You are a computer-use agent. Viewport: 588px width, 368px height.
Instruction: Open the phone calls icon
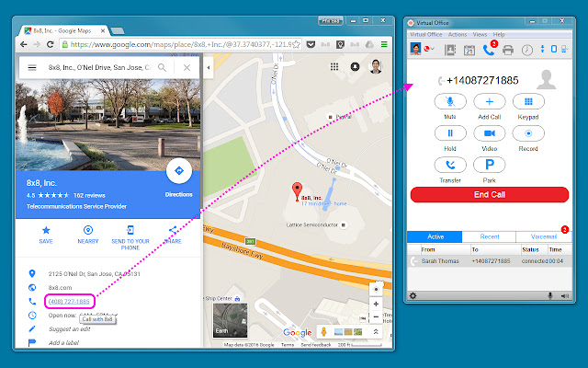(489, 50)
